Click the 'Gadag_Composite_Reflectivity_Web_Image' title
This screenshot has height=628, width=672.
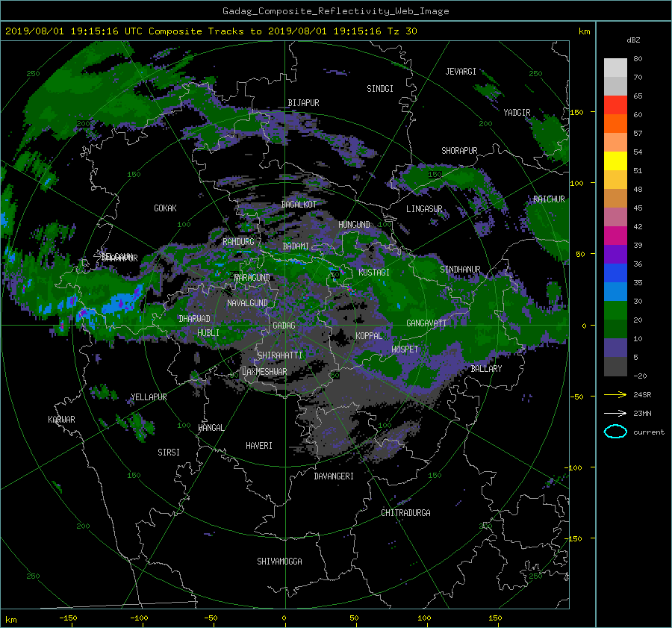pyautogui.click(x=335, y=11)
